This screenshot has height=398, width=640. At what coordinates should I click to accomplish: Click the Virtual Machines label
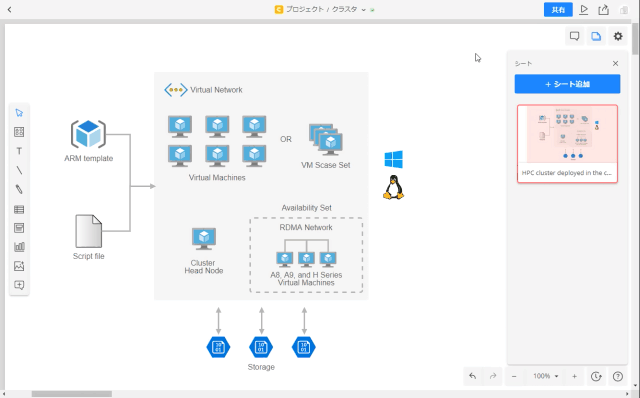click(217, 178)
